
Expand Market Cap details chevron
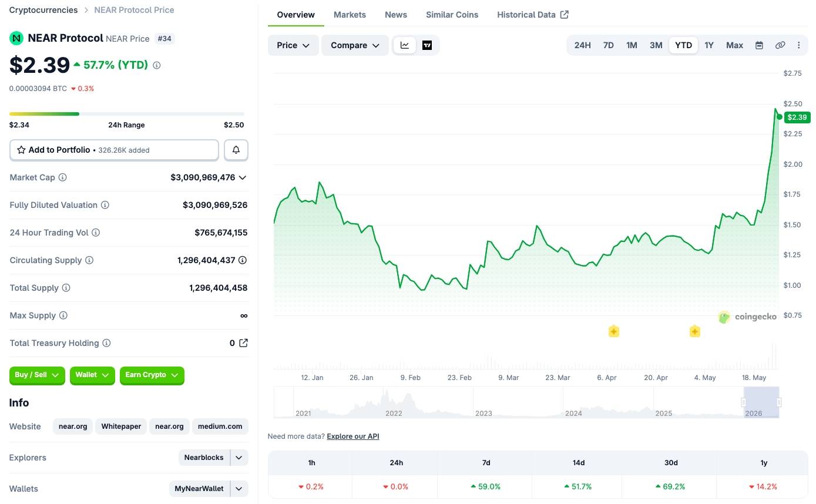[x=243, y=177]
